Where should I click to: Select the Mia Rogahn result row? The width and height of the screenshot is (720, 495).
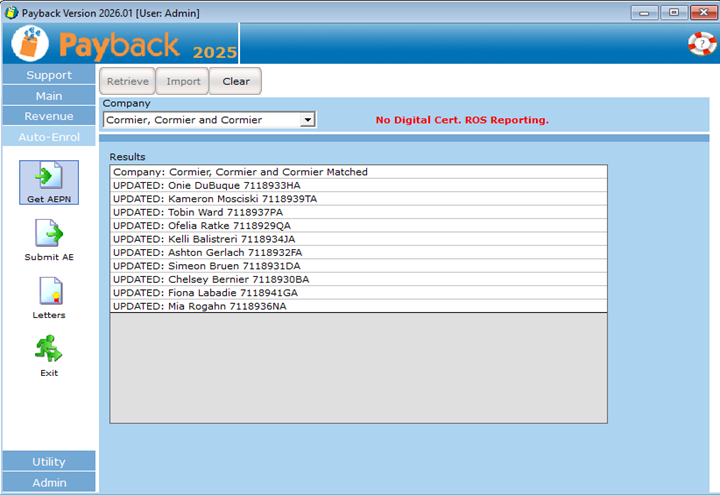pos(358,306)
